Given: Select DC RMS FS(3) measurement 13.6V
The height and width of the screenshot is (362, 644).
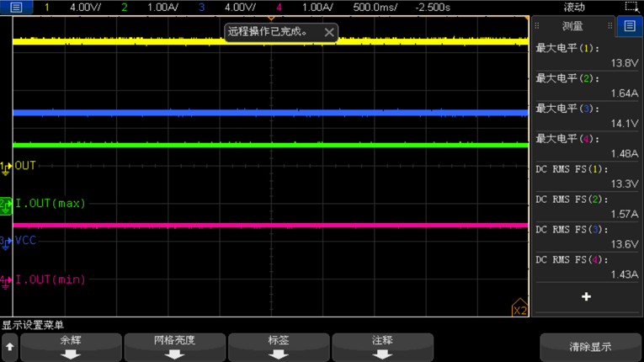Looking at the screenshot, I should click(587, 237).
